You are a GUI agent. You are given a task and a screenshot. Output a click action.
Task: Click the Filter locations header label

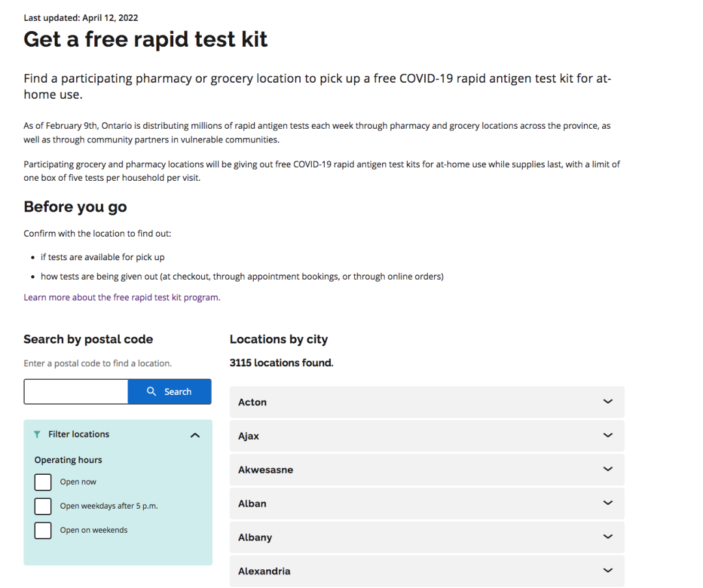tap(79, 434)
